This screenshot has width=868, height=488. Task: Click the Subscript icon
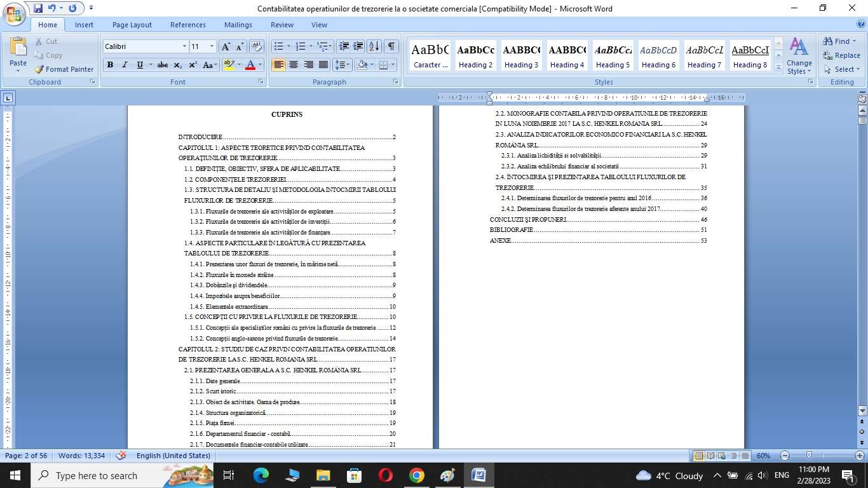(x=178, y=65)
